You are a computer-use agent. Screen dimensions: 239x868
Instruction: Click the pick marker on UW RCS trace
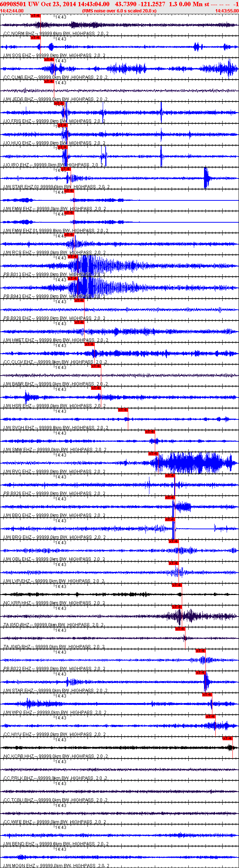point(69,235)
